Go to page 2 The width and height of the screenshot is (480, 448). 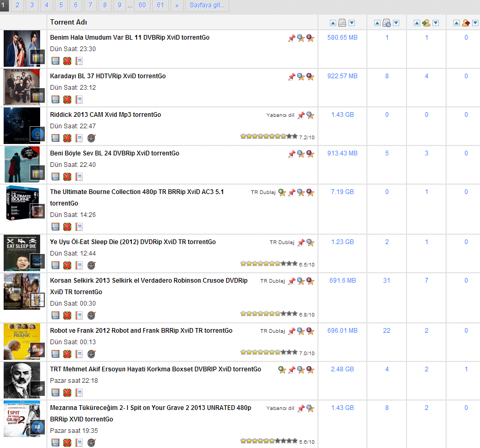tap(17, 5)
